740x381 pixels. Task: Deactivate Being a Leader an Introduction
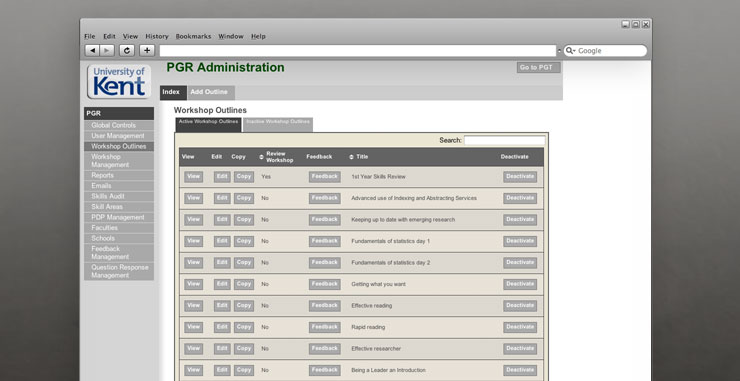520,370
